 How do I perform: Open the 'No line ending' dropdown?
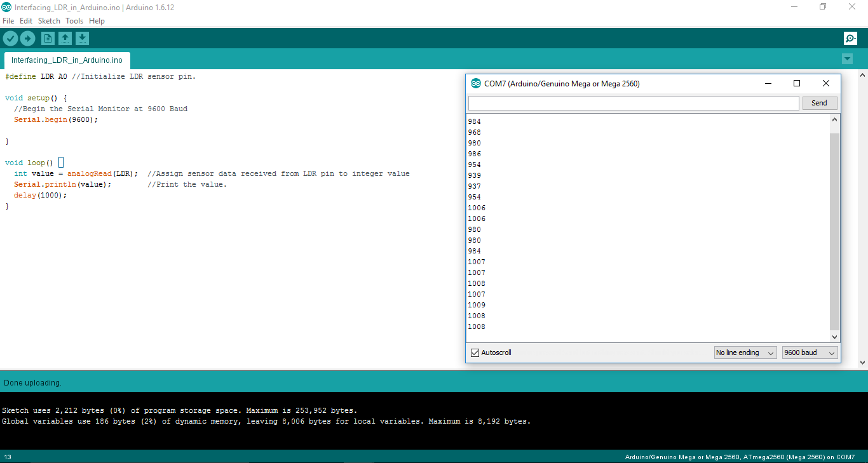pos(745,352)
